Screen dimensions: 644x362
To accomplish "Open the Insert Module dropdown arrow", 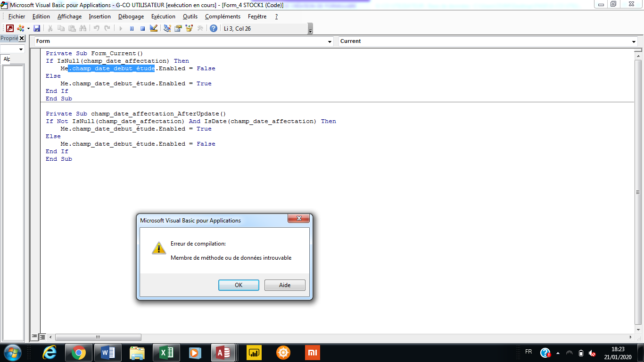I will coord(28,28).
